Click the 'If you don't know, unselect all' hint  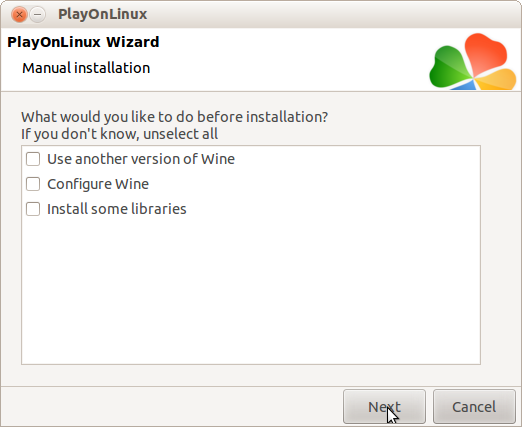(x=120, y=134)
